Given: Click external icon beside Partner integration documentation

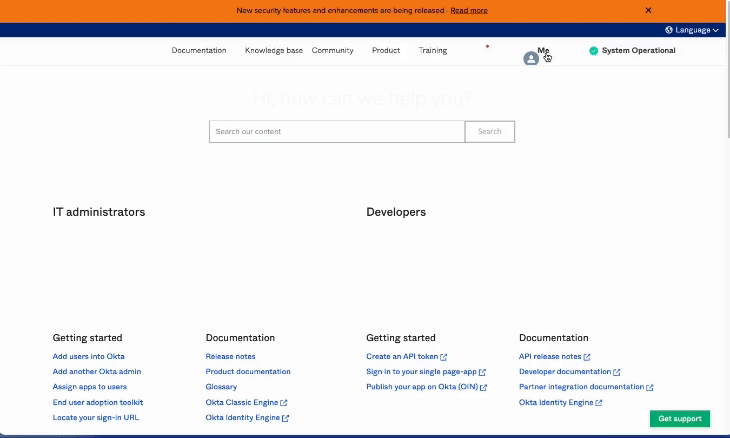Looking at the screenshot, I should (650, 388).
